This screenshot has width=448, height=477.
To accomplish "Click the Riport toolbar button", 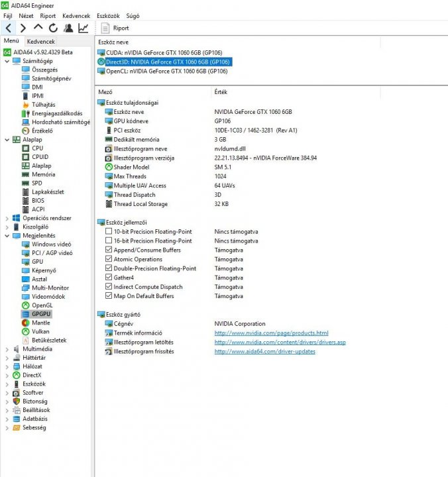I will (x=115, y=28).
